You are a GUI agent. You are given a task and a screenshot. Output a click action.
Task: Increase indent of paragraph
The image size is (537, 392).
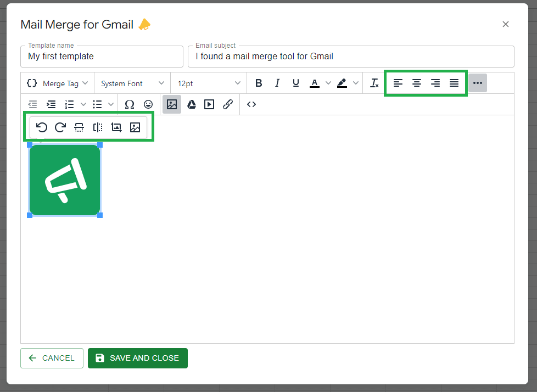pos(51,104)
